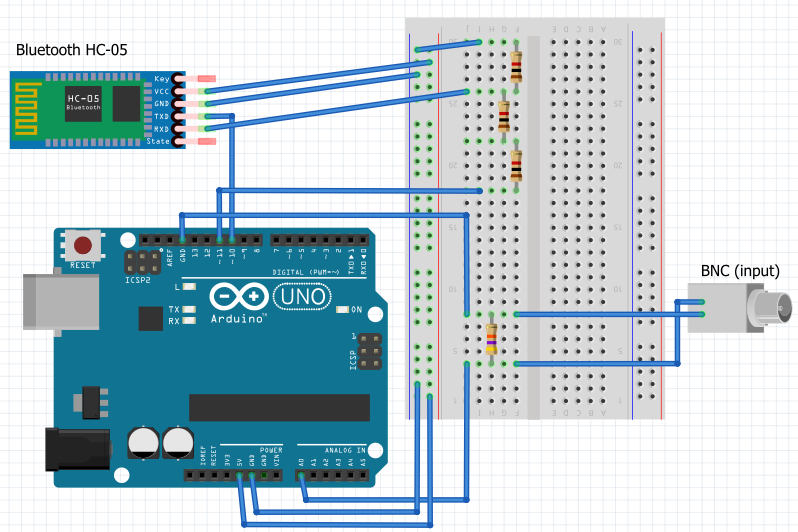Select the breadboard center groove
The height and width of the screenshot is (532, 798).
coord(533,228)
